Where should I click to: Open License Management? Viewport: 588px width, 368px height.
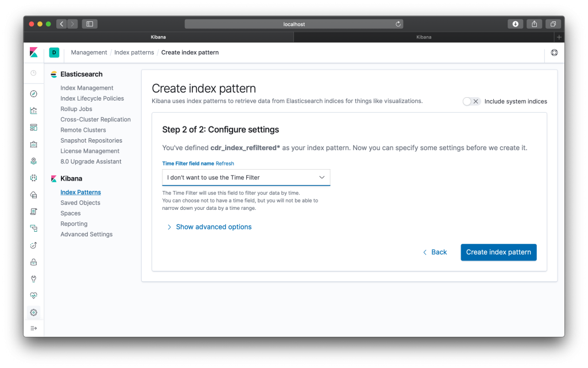click(x=90, y=151)
